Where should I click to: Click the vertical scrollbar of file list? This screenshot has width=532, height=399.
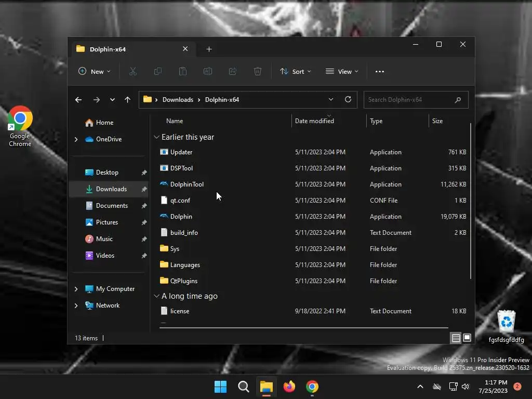[x=471, y=201]
